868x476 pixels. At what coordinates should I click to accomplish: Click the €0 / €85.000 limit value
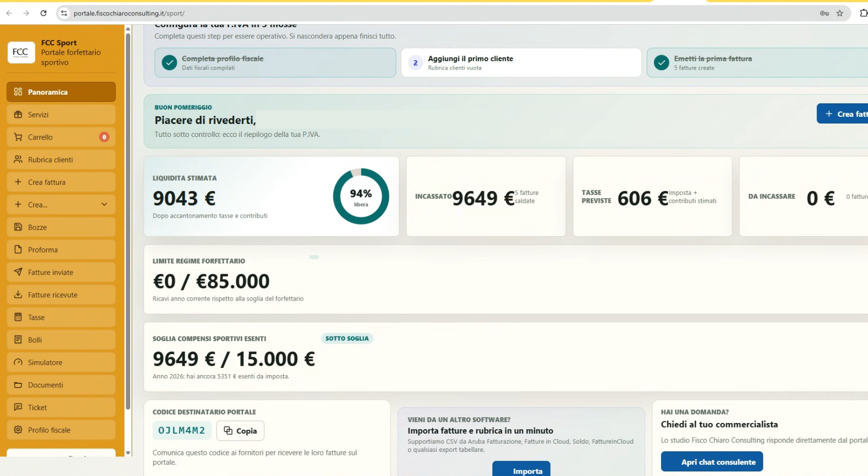(x=211, y=281)
